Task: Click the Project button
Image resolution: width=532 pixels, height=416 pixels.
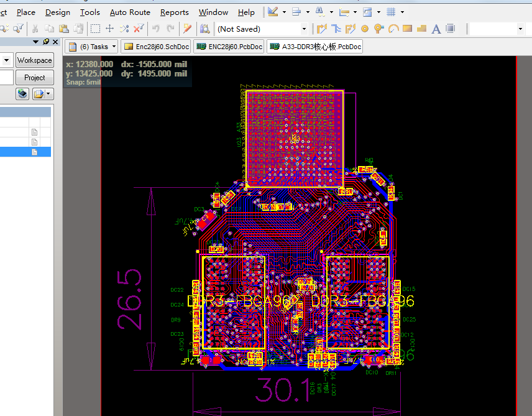Action: tap(35, 78)
